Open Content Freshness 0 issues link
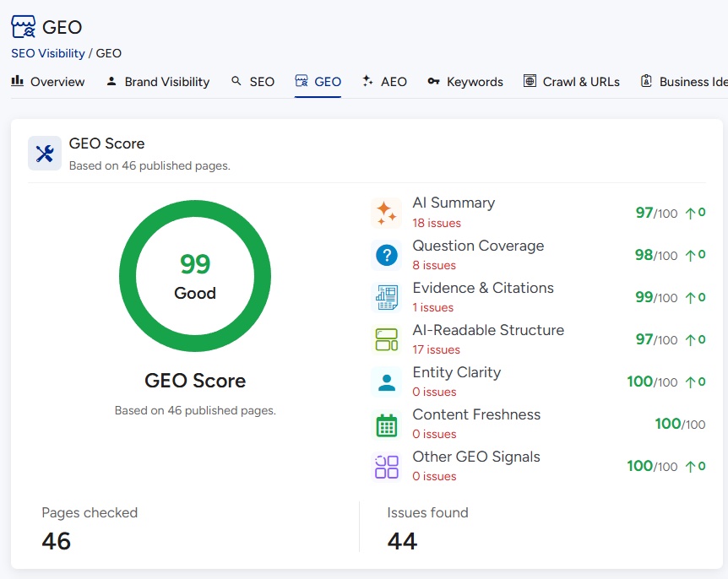The height and width of the screenshot is (579, 728). pos(434,434)
